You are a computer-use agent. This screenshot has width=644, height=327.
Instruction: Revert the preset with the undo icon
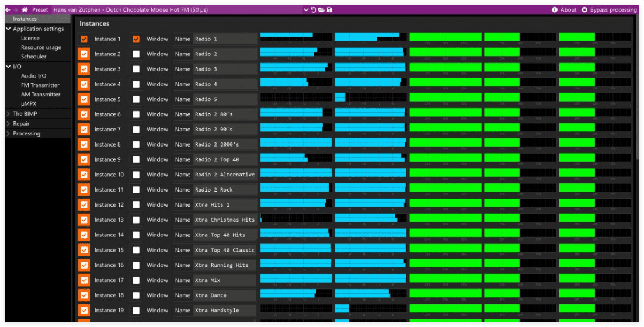314,9
